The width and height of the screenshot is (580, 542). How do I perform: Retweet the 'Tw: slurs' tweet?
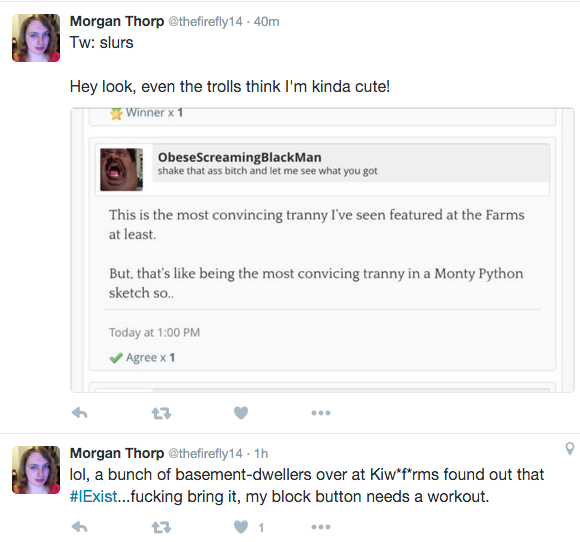coord(162,413)
